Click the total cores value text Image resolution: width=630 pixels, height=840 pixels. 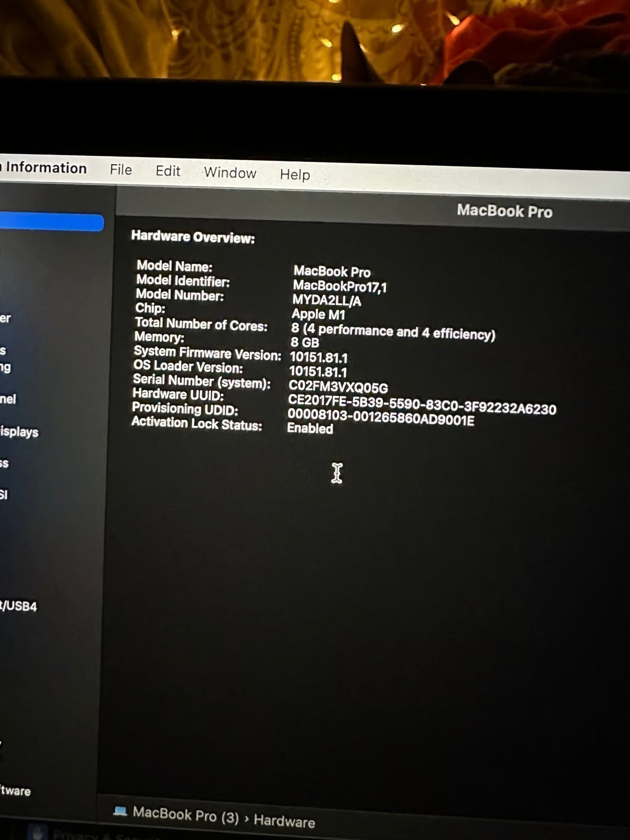393,332
